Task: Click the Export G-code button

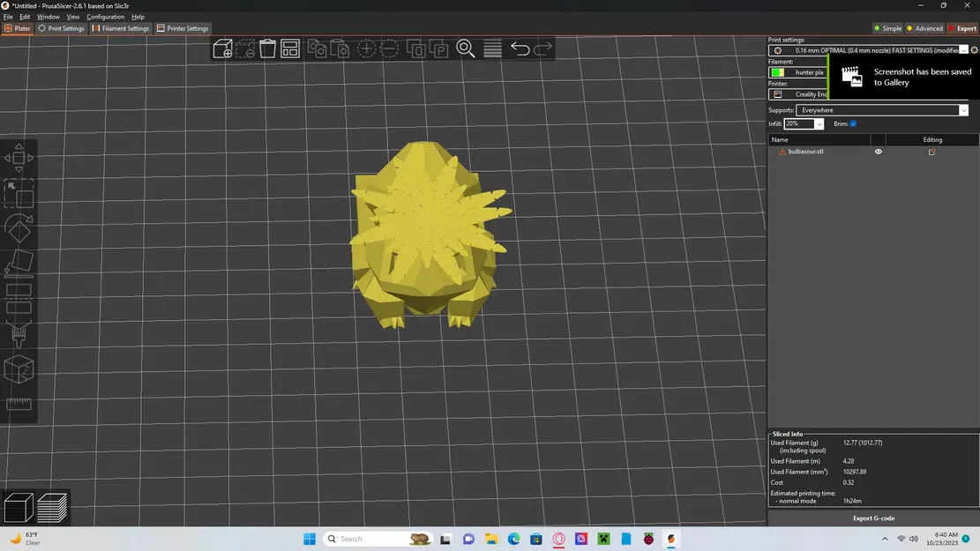Action: click(x=873, y=518)
